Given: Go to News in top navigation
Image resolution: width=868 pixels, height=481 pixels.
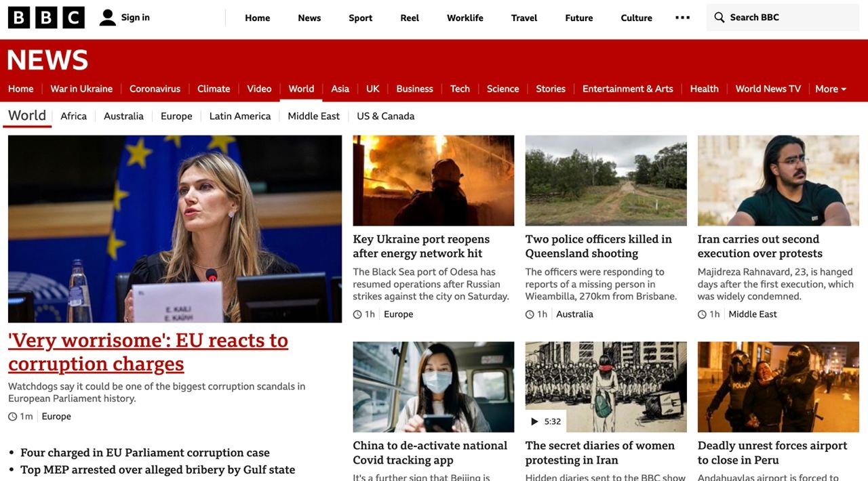Looking at the screenshot, I should (309, 18).
